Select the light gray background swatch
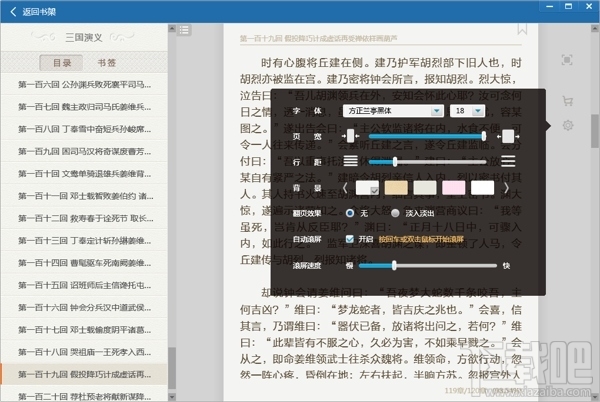600x402 pixels. click(425, 188)
